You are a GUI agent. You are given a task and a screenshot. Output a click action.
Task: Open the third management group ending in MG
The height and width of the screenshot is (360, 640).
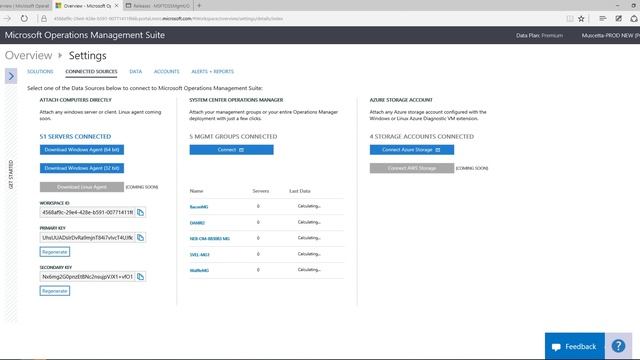click(210, 239)
